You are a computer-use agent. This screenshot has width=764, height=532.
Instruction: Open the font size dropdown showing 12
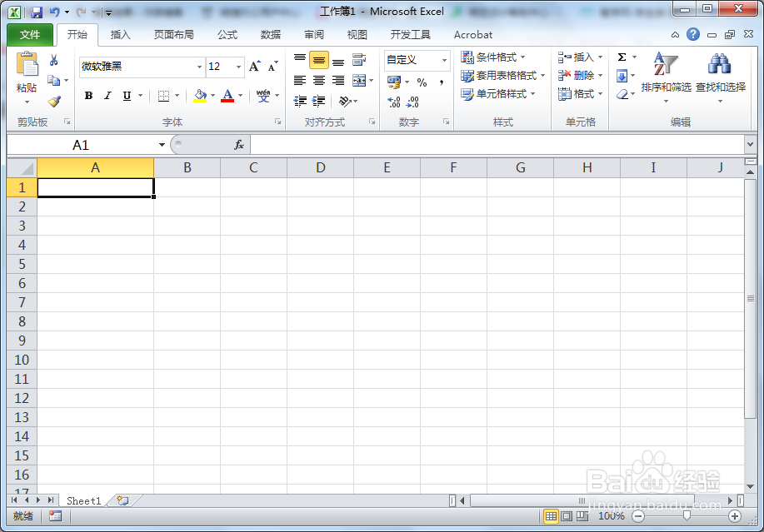tap(238, 67)
